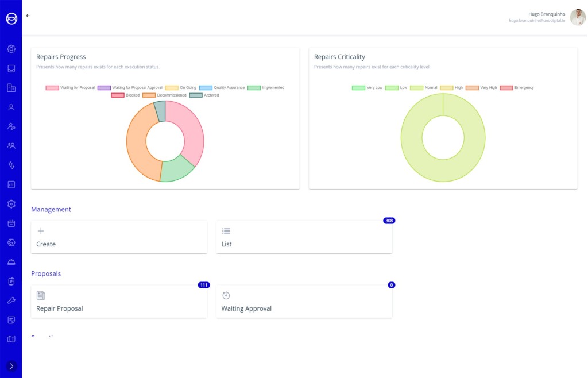The width and height of the screenshot is (588, 378).
Task: Click the back arrow at top left
Action: click(x=28, y=16)
